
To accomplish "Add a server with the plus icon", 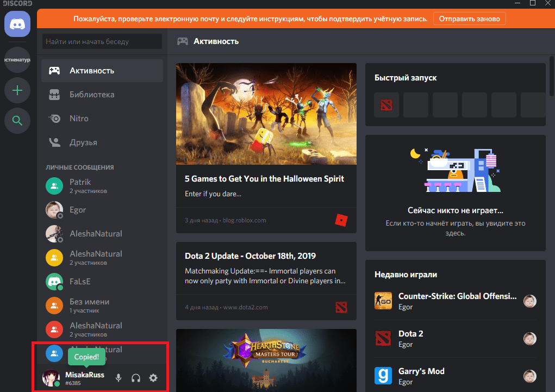I will [17, 90].
